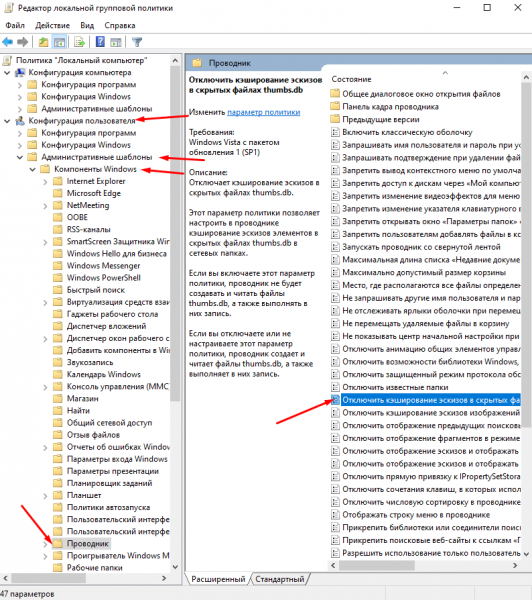Toggle the Show/Hide console tree icon
This screenshot has height=600, width=532.
(59, 42)
